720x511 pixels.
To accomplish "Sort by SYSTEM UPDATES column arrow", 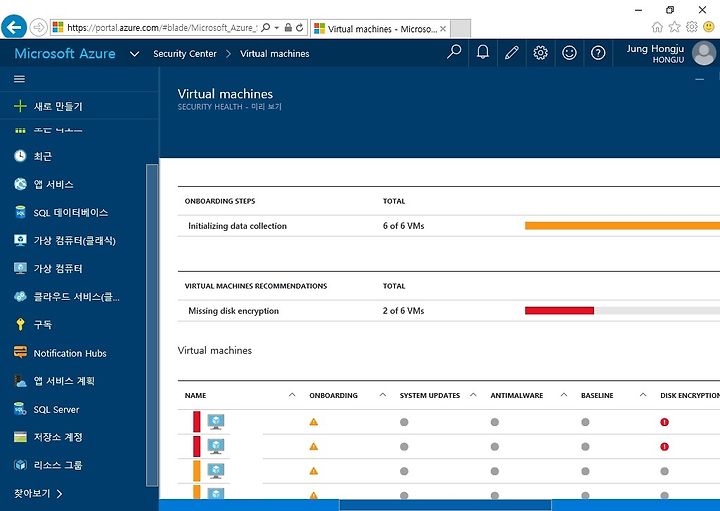I will click(x=473, y=395).
